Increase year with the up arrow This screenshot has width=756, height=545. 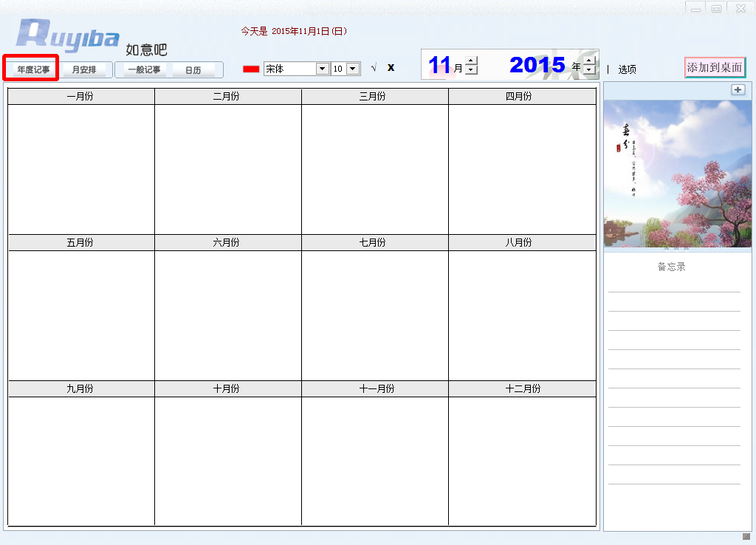[589, 61]
